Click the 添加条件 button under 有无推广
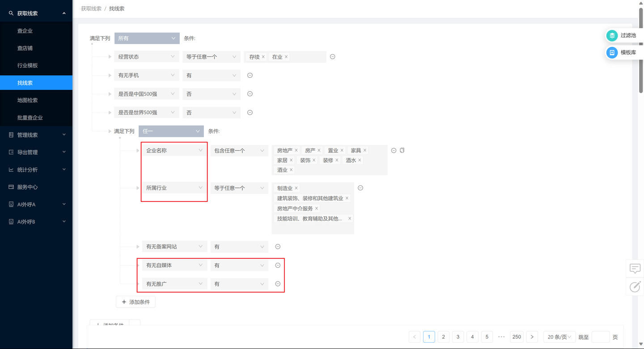The image size is (644, 349). [136, 302]
